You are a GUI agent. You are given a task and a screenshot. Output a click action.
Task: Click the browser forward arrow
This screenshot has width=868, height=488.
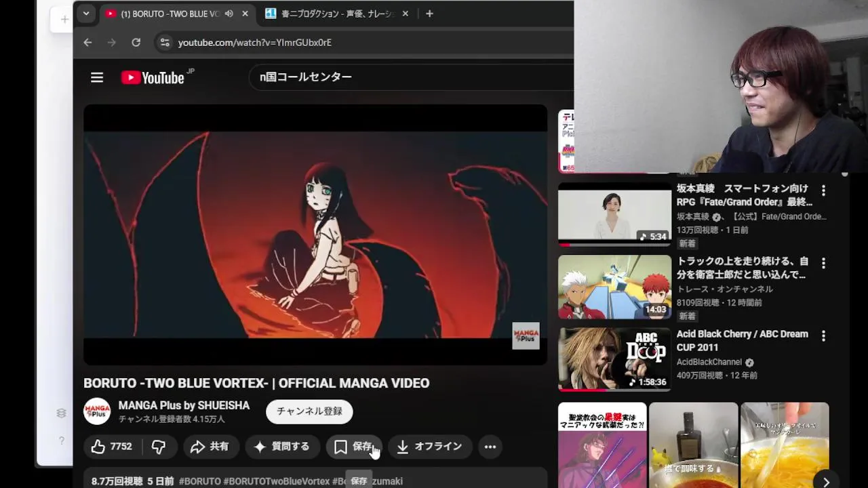pos(112,42)
